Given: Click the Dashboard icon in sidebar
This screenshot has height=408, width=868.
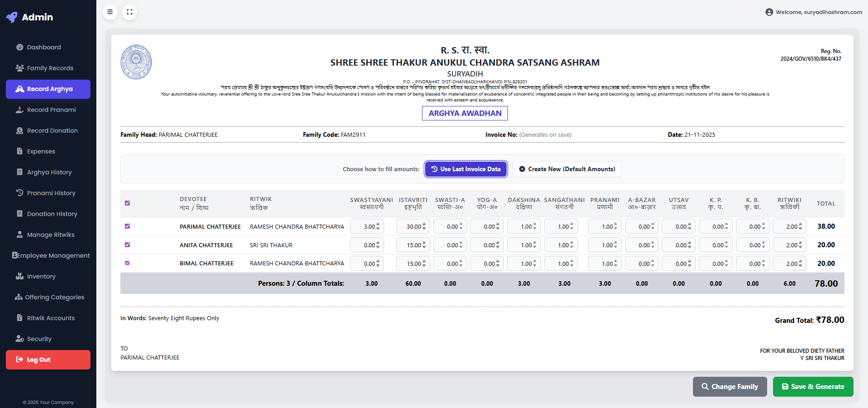Looking at the screenshot, I should 20,47.
